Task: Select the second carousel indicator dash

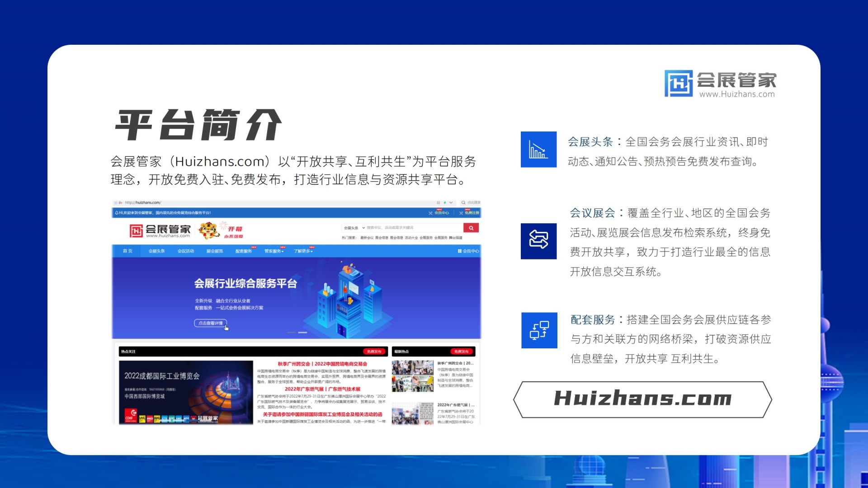Action: pos(302,333)
